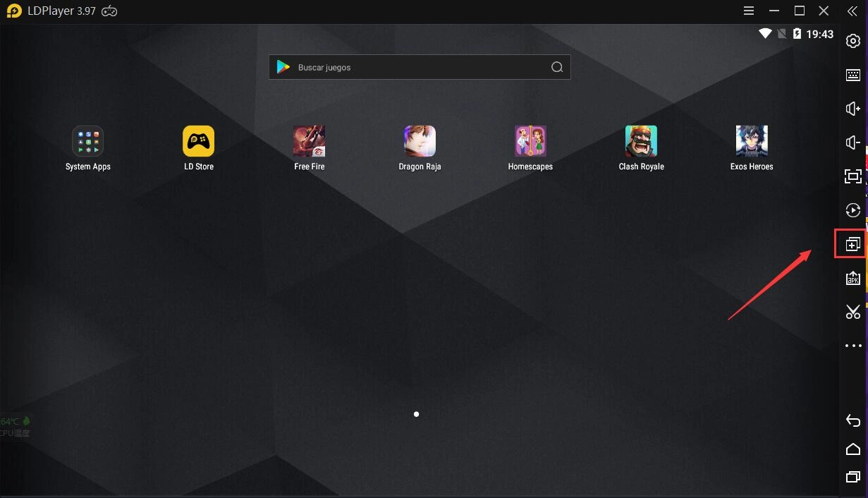Show recent apps via sidebar button
The image size is (868, 498).
pyautogui.click(x=852, y=478)
